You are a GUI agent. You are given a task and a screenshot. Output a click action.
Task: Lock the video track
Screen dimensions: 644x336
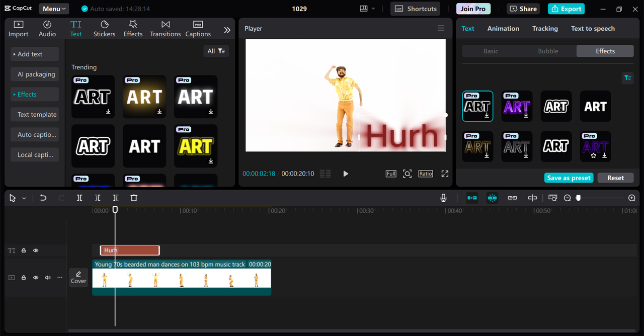pos(24,278)
